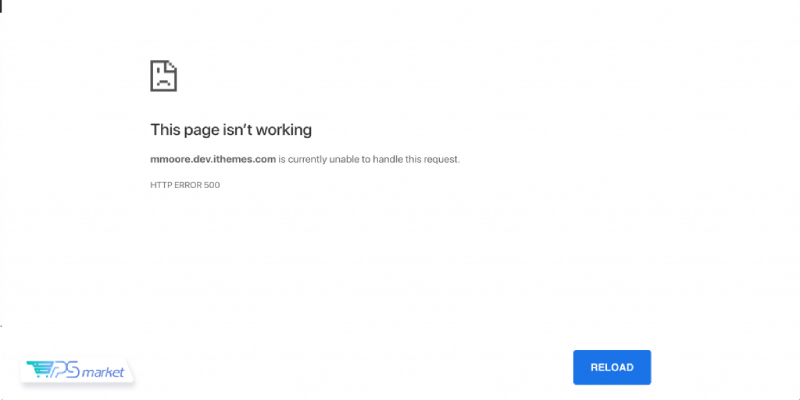This screenshot has height=400, width=800.
Task: Click the word "HTTP" in the error line
Action: click(x=160, y=185)
